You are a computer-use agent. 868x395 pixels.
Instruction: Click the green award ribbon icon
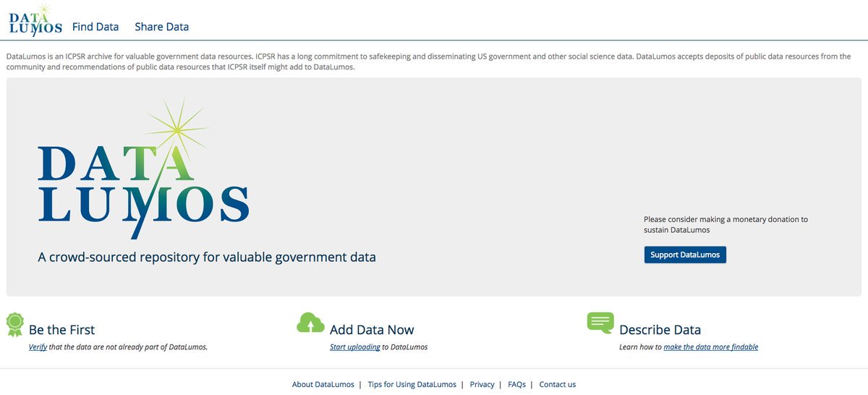click(x=14, y=325)
